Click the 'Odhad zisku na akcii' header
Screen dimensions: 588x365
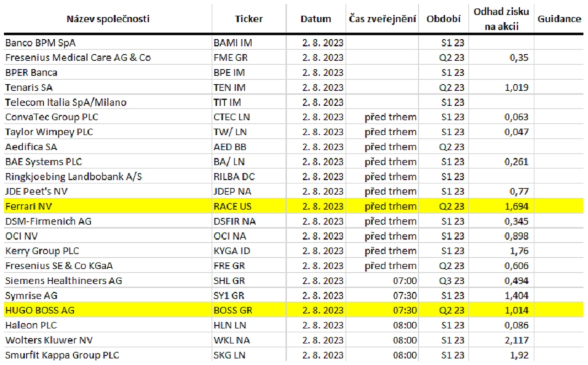[501, 19]
